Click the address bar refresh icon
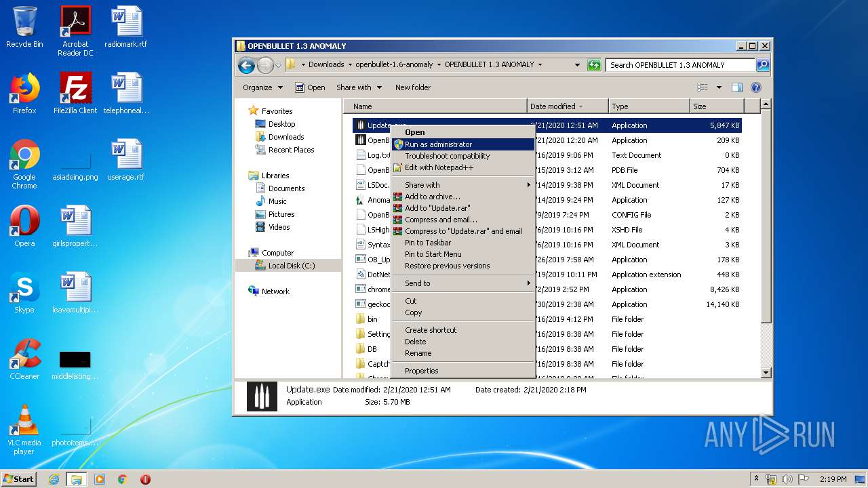This screenshot has height=488, width=868. 594,65
